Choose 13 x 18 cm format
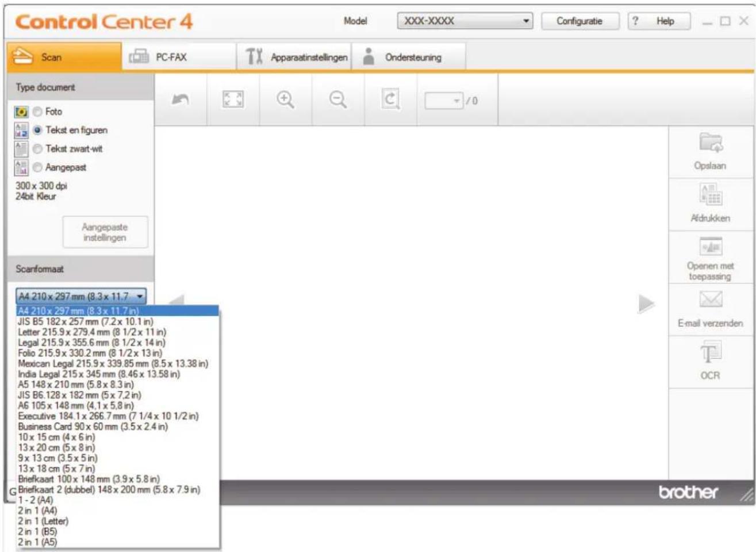This screenshot has height=552, width=756. [x=118, y=469]
